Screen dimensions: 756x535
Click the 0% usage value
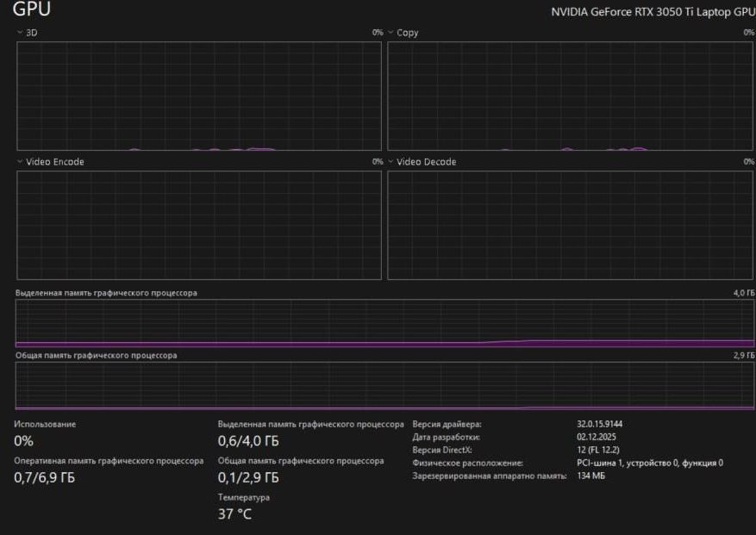24,441
